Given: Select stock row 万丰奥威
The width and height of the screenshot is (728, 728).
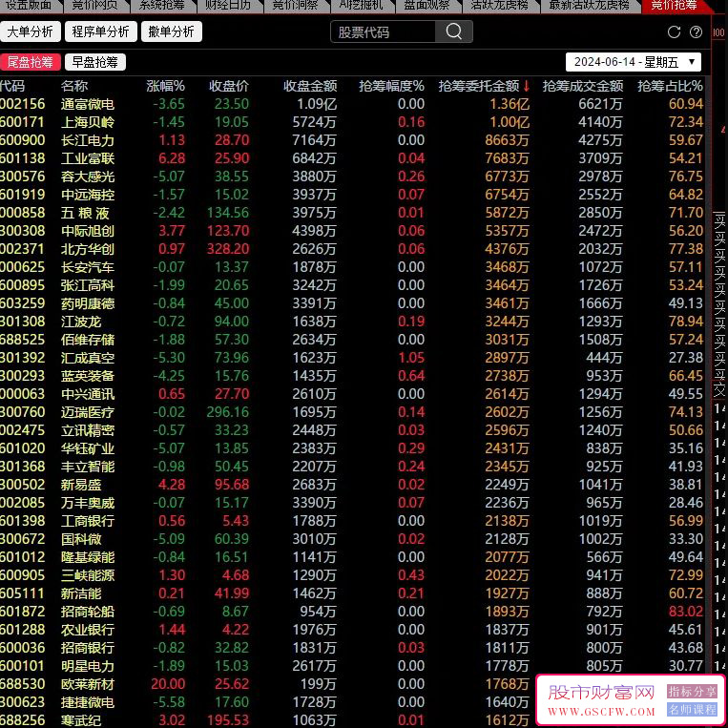Looking at the screenshot, I should tap(351, 503).
